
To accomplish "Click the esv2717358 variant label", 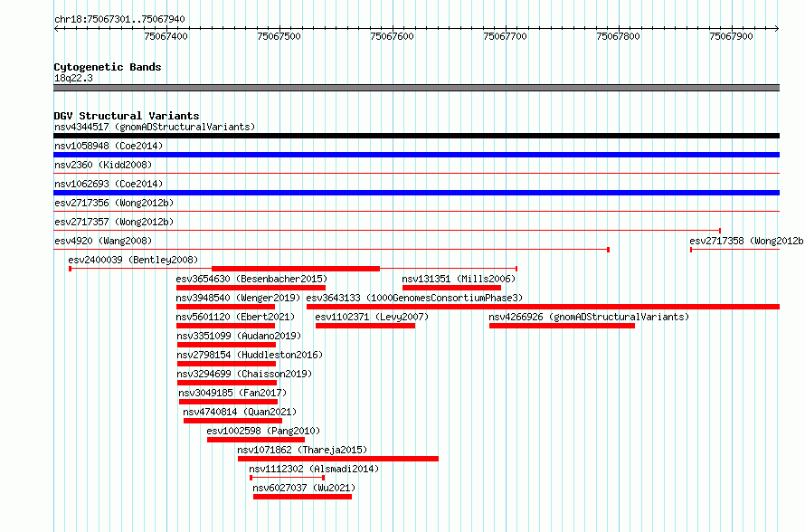I will [x=746, y=241].
